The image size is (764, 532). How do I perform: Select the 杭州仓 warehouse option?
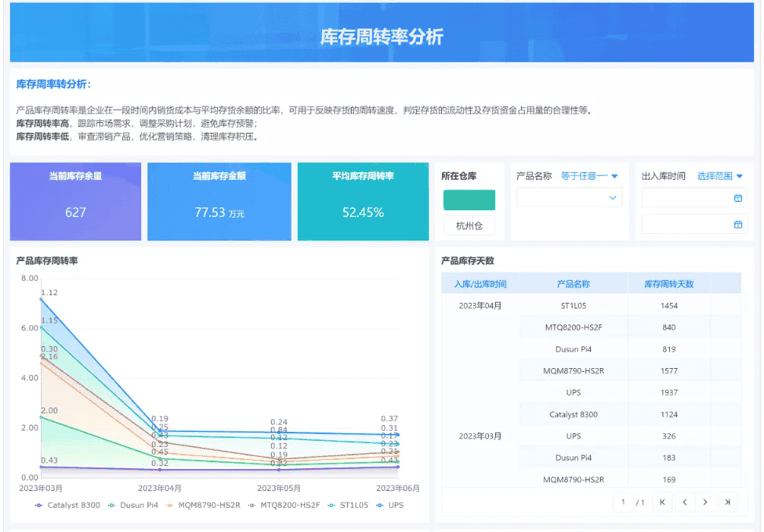[469, 226]
